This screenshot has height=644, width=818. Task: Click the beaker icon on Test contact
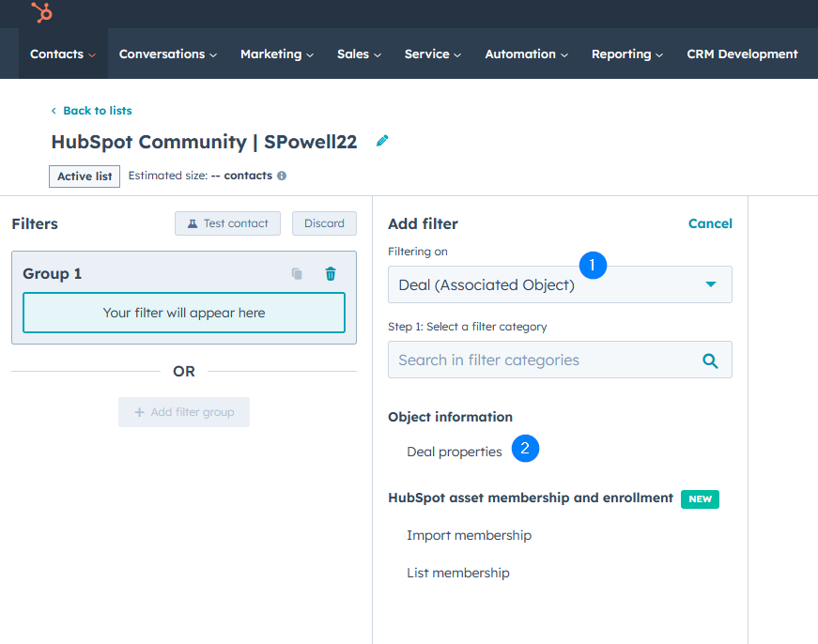193,223
